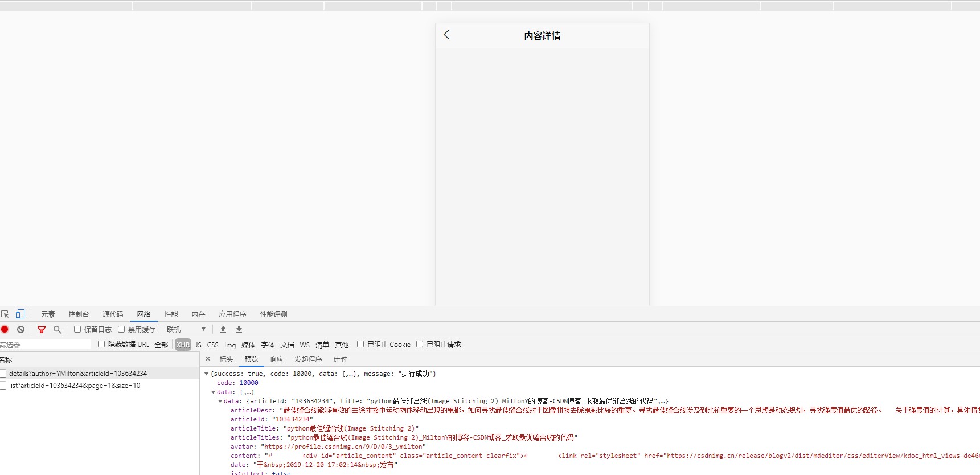Screen dimensions: 980x475
Task: Switch to 源代码 tab
Action: [113, 314]
